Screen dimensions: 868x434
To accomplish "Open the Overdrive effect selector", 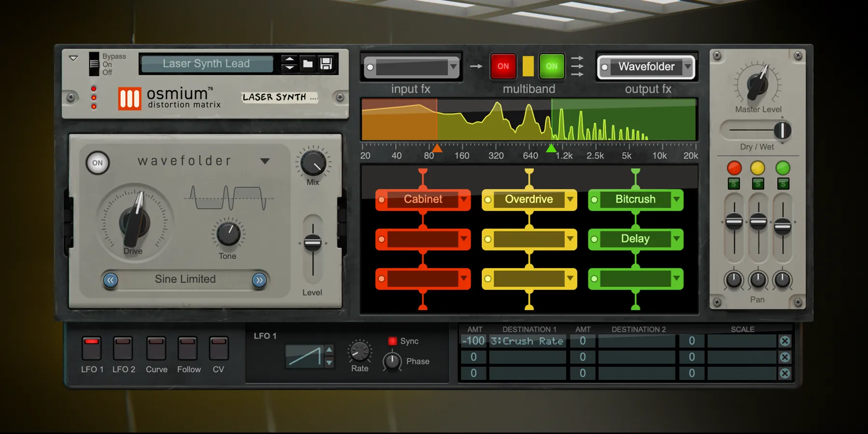I will click(x=570, y=199).
